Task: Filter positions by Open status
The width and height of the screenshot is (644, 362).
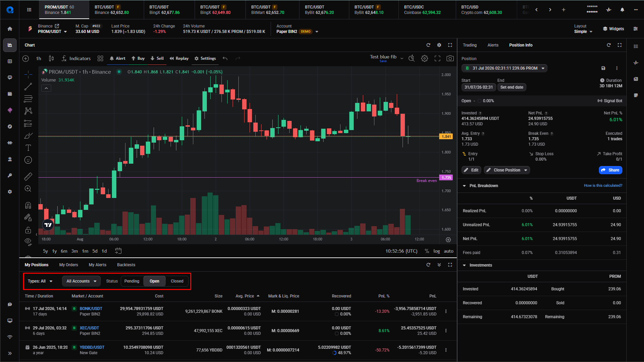Action: [154, 281]
